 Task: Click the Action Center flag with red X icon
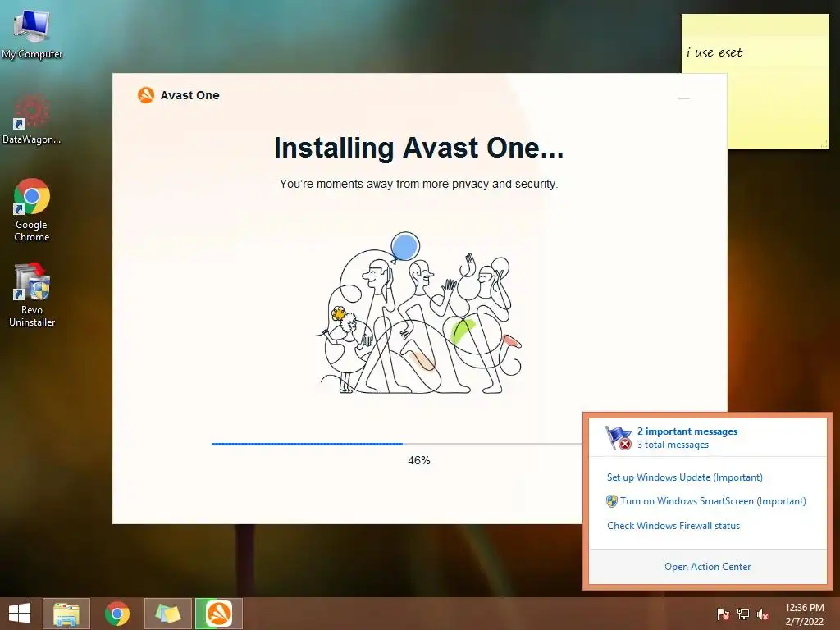click(619, 438)
